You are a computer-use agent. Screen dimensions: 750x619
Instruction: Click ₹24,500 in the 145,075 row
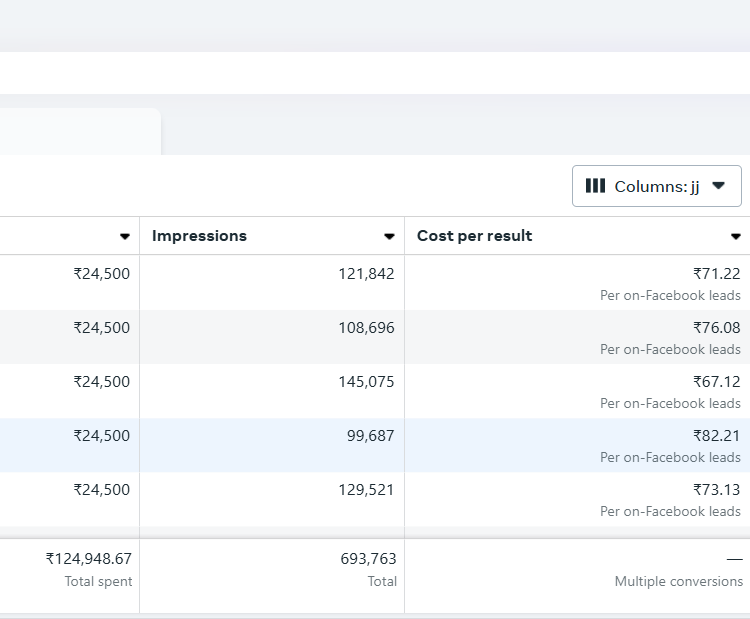pos(101,382)
